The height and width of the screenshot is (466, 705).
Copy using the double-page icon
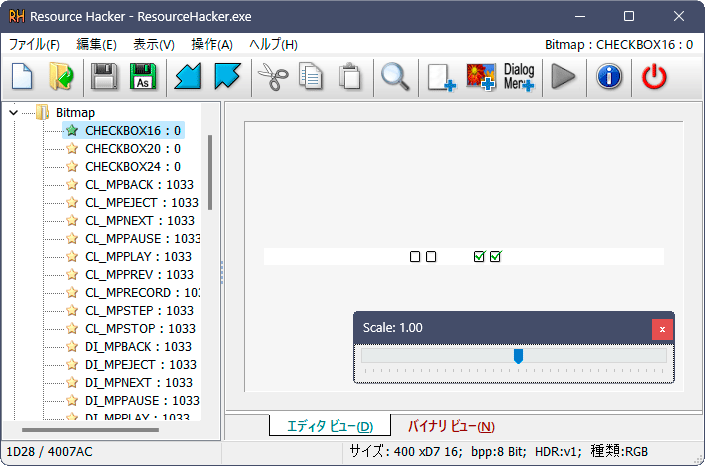[311, 76]
